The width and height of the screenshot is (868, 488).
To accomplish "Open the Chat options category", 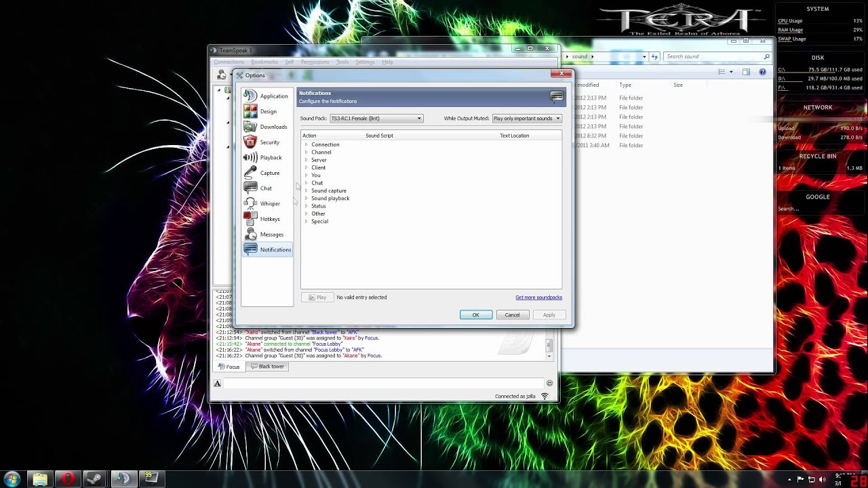I will point(267,188).
